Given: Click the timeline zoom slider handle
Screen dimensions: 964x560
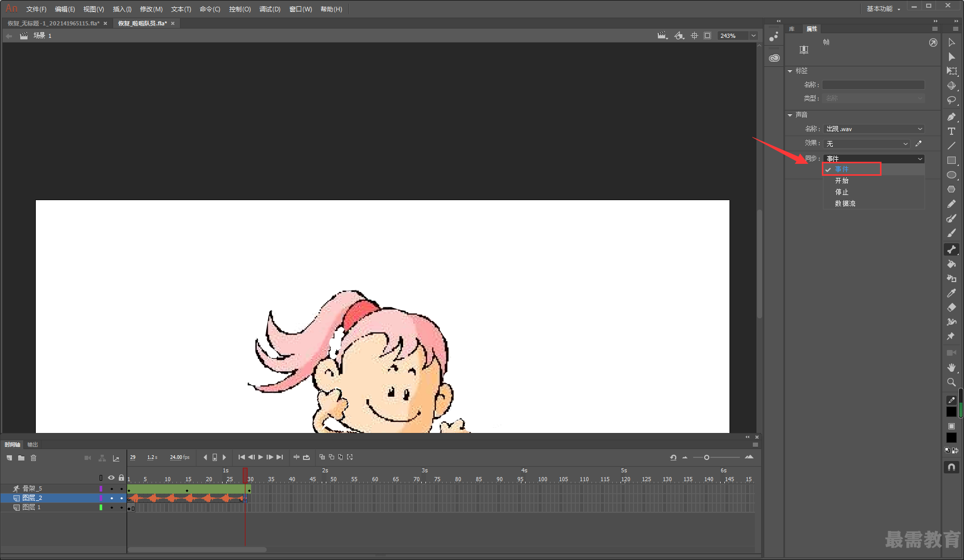Looking at the screenshot, I should 706,457.
